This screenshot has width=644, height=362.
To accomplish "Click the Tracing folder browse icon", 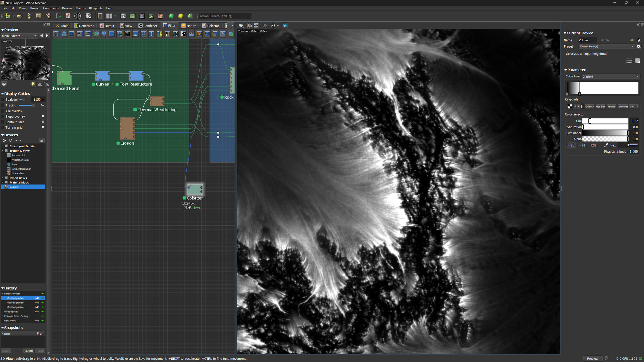I will click(43, 105).
